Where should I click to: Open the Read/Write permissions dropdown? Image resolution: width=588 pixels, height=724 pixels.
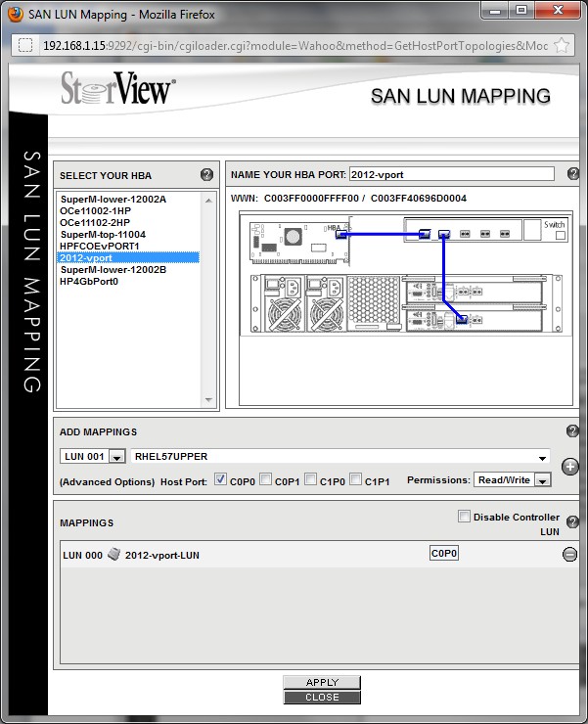(542, 480)
